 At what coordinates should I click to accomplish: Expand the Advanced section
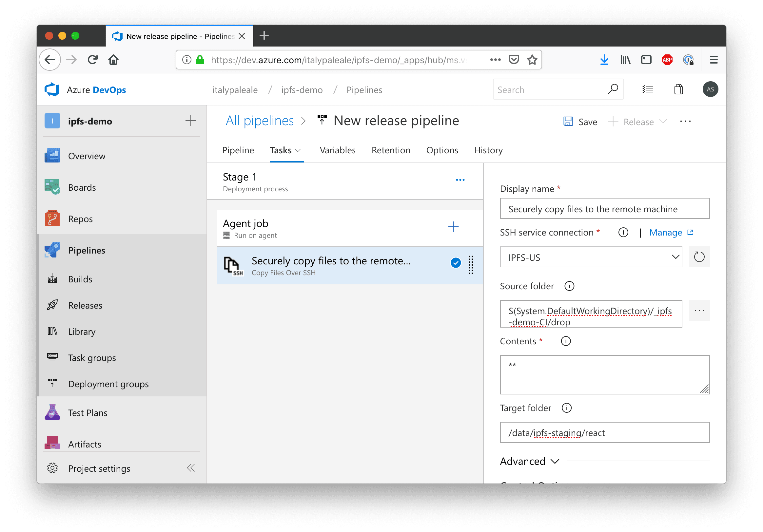coord(529,461)
